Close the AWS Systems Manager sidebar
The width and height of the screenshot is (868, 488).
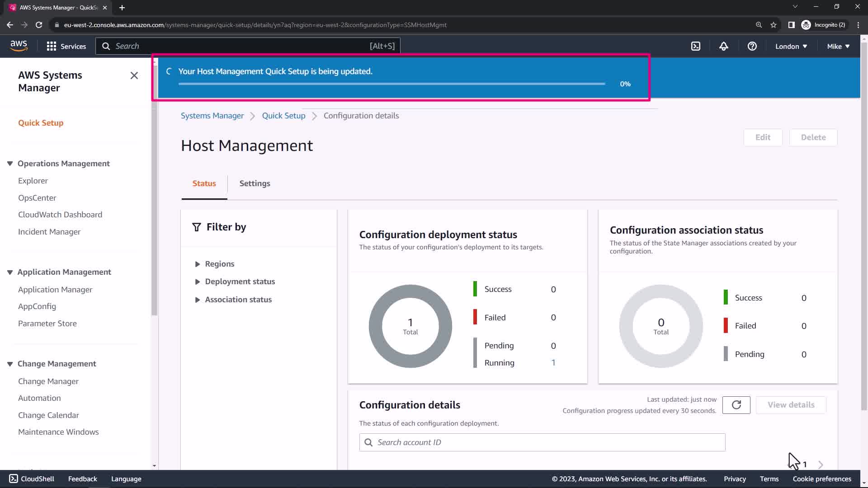click(134, 75)
